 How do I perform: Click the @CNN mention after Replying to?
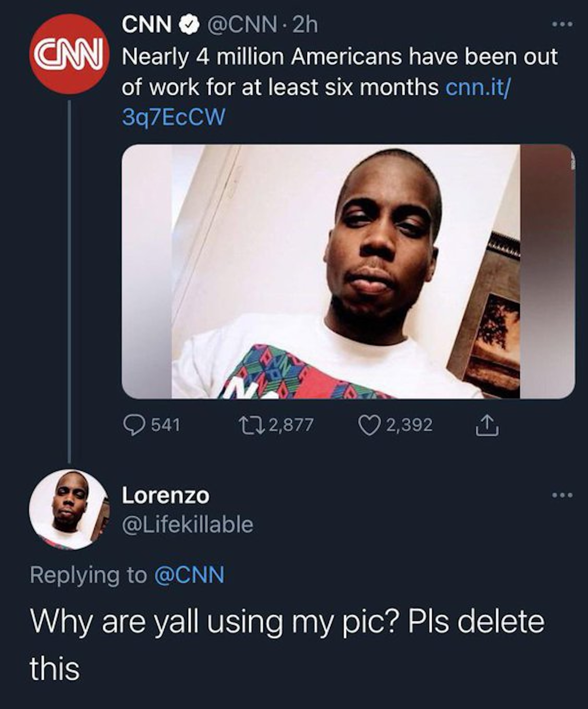click(189, 575)
